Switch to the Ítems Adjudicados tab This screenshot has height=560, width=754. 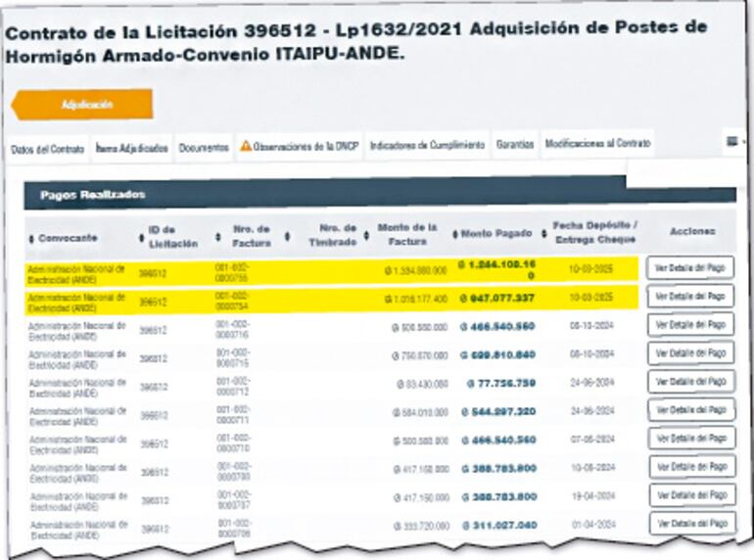point(132,148)
